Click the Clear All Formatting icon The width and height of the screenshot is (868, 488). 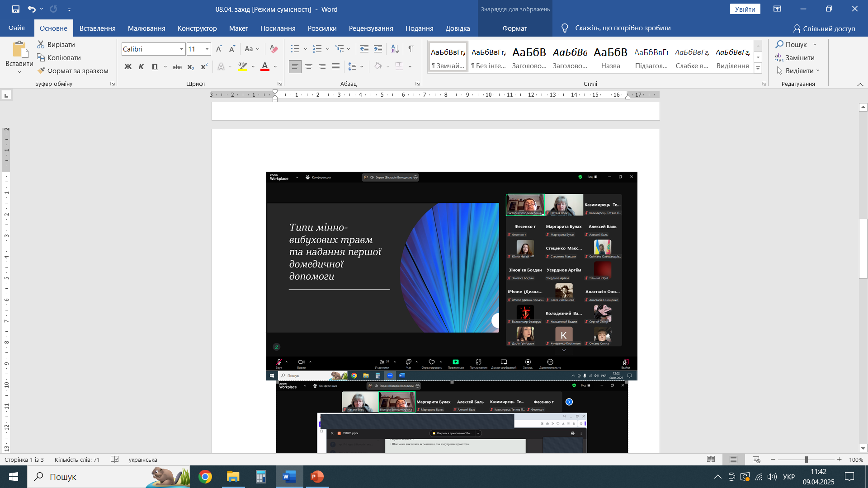274,49
